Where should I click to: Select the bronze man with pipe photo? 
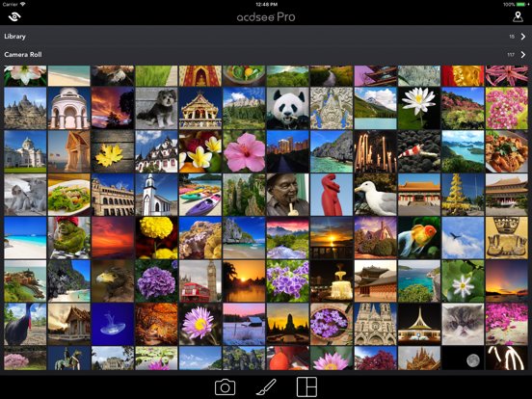(288, 195)
